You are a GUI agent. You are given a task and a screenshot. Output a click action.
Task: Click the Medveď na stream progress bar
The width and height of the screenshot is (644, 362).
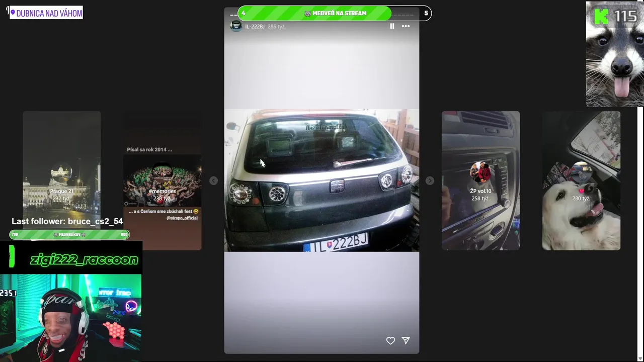[335, 13]
